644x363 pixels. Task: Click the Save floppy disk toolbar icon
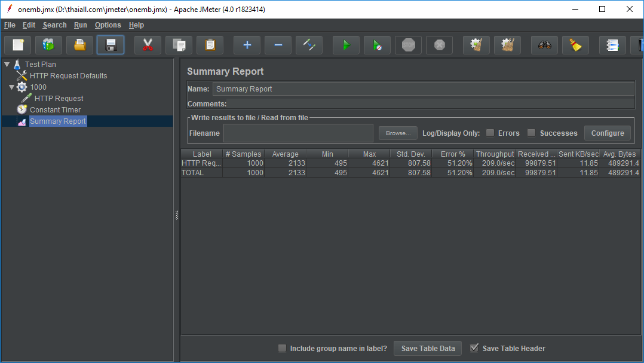(111, 45)
